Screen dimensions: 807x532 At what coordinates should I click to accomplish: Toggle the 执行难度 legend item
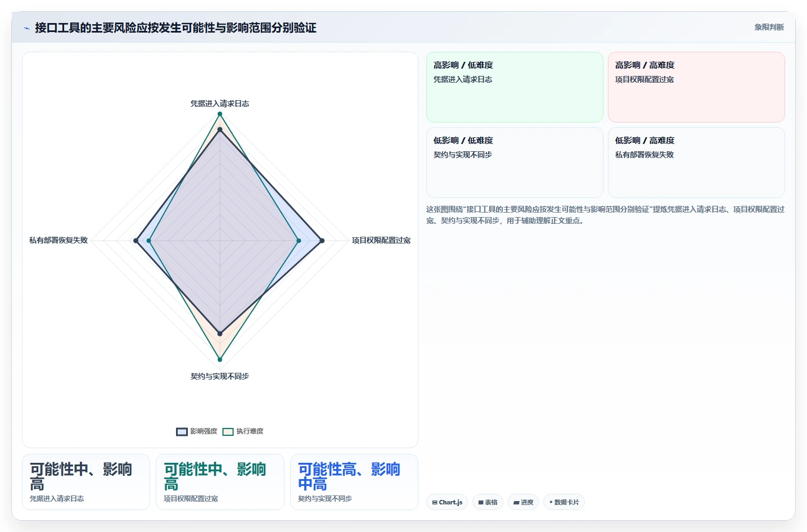point(243,431)
